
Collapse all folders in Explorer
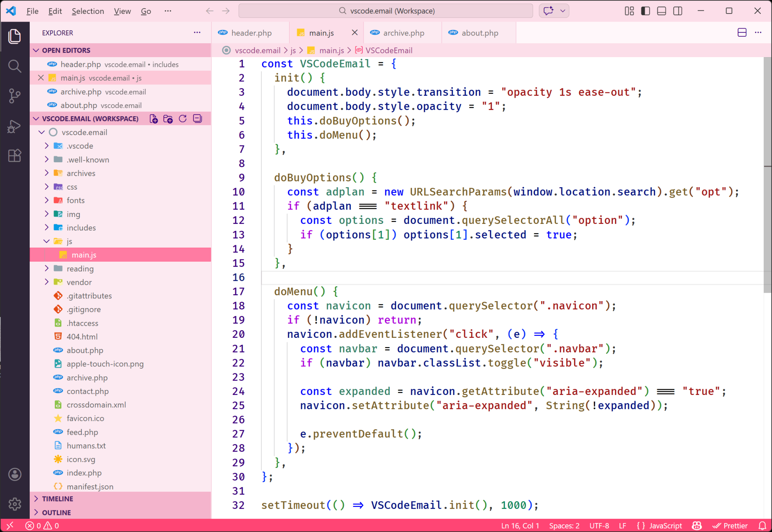tap(197, 119)
